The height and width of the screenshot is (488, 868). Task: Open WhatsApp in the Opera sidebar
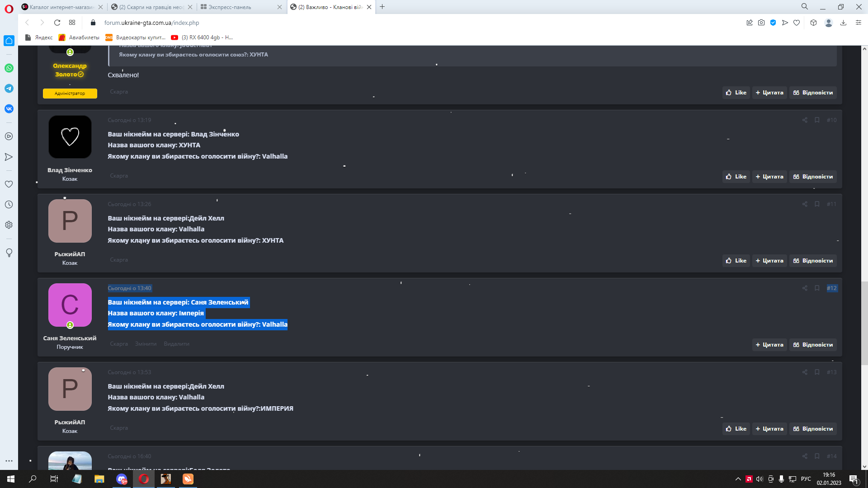pyautogui.click(x=9, y=68)
